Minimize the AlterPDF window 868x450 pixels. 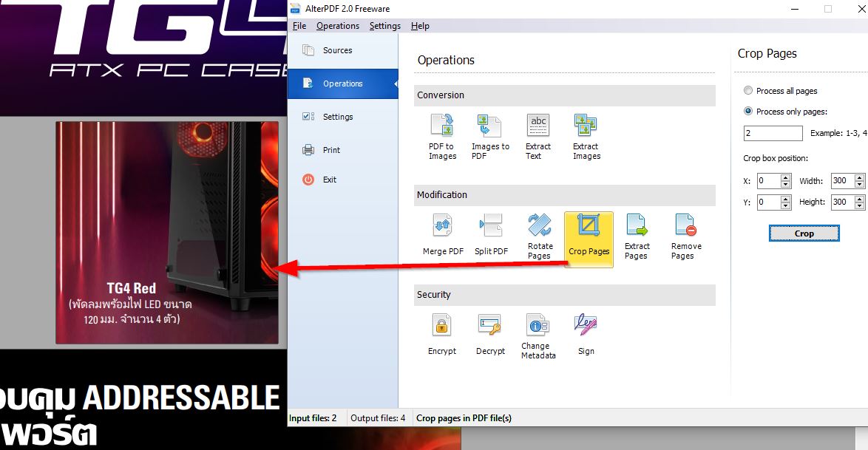tap(795, 9)
